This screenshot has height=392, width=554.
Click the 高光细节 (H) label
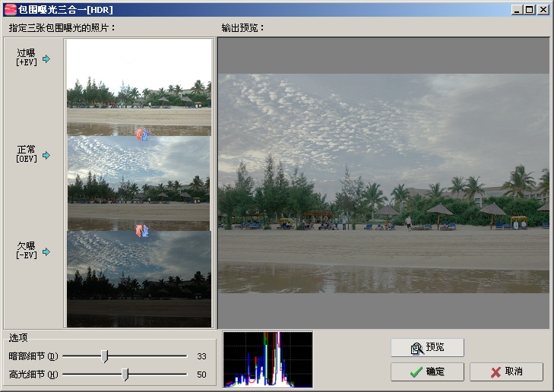tap(33, 375)
